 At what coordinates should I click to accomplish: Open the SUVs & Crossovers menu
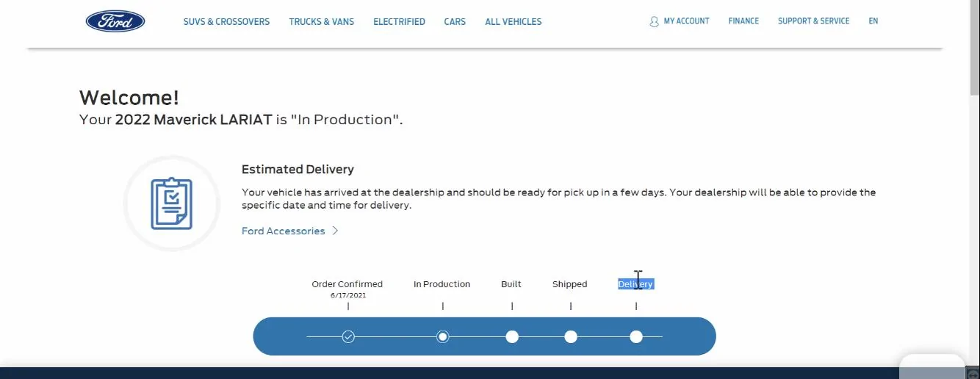[x=226, y=22]
